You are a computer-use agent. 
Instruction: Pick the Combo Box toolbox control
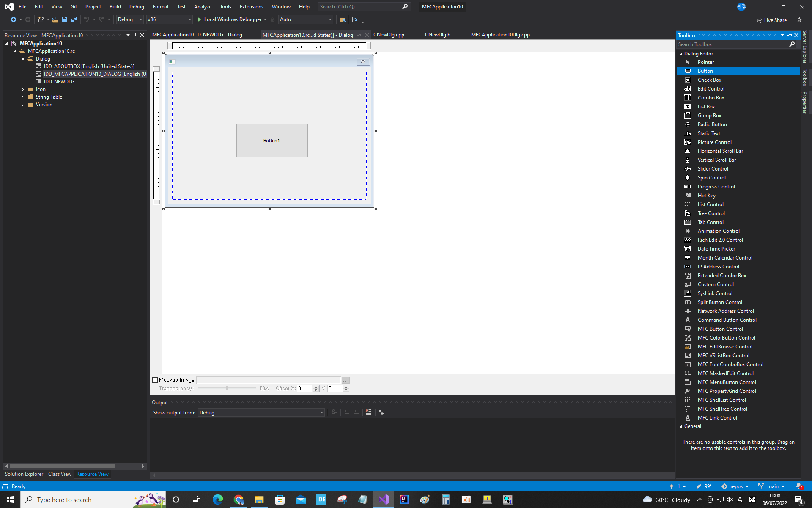click(738, 98)
